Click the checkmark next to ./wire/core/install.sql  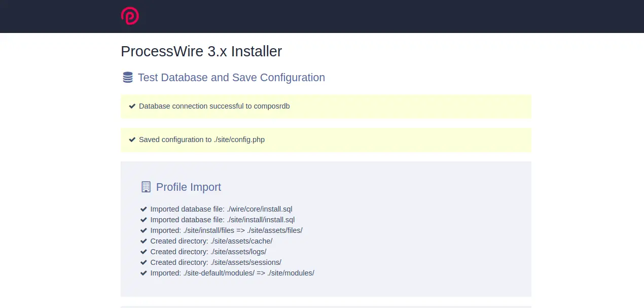click(x=144, y=209)
